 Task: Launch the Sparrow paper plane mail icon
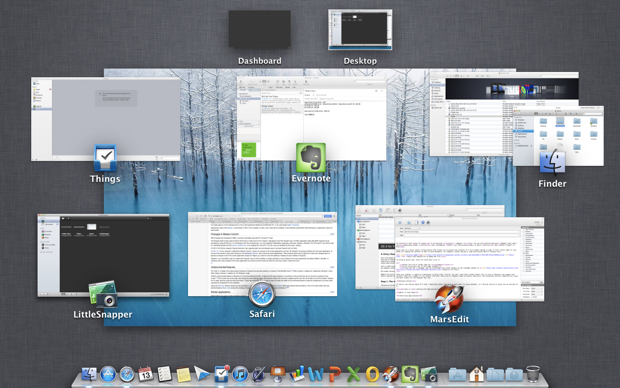202,374
